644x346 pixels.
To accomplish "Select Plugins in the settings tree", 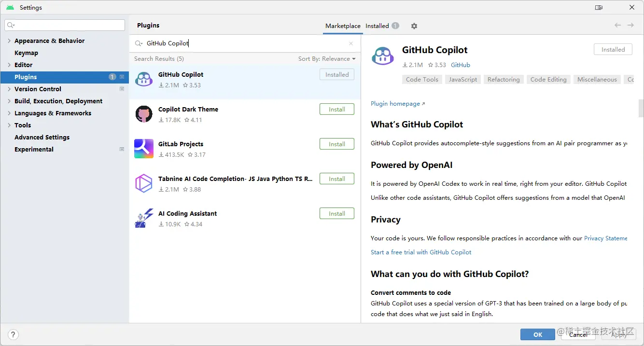I will pyautogui.click(x=64, y=77).
